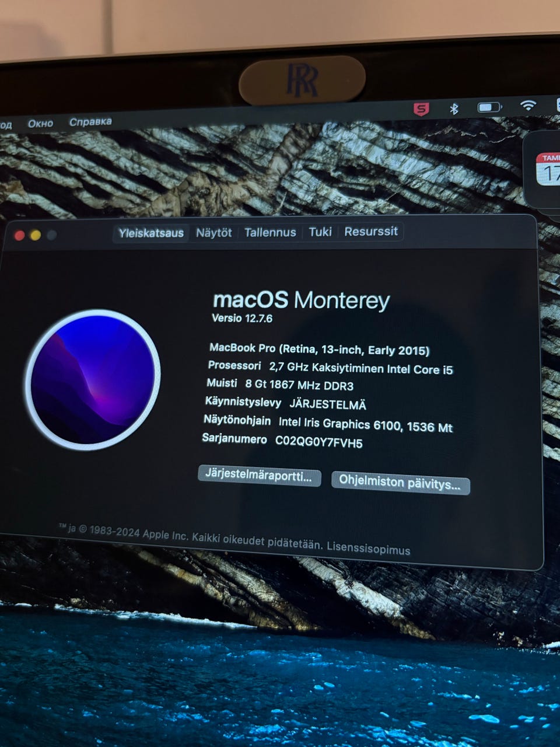Click the Näytönohjain label

(237, 420)
